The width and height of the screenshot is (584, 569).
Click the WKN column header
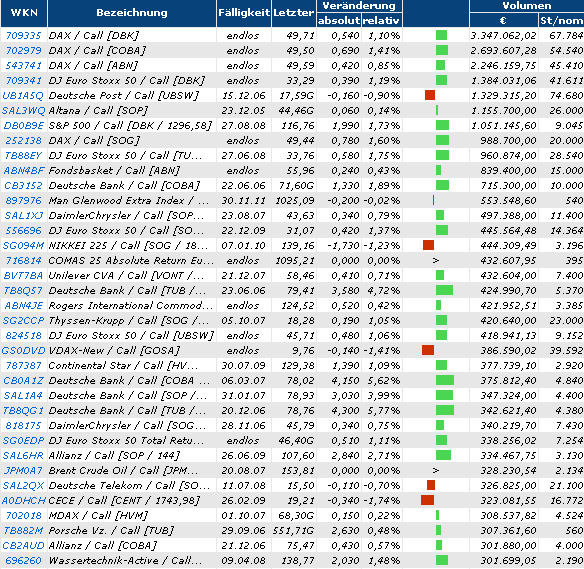(24, 13)
